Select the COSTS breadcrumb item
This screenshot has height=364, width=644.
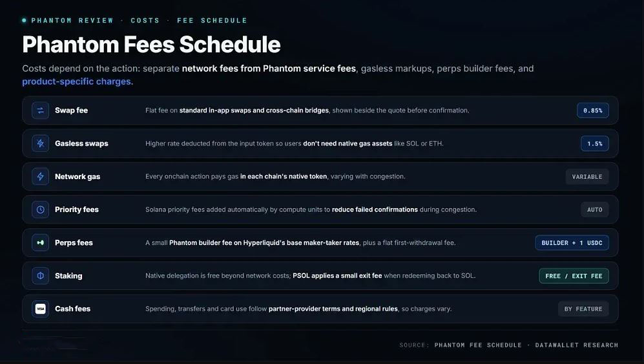(145, 20)
